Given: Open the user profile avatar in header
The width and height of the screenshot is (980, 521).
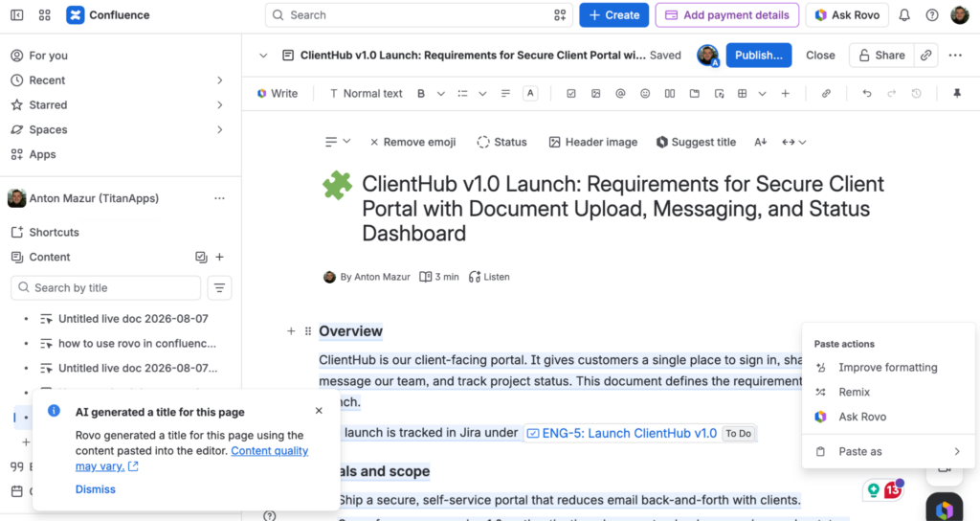Looking at the screenshot, I should point(959,15).
